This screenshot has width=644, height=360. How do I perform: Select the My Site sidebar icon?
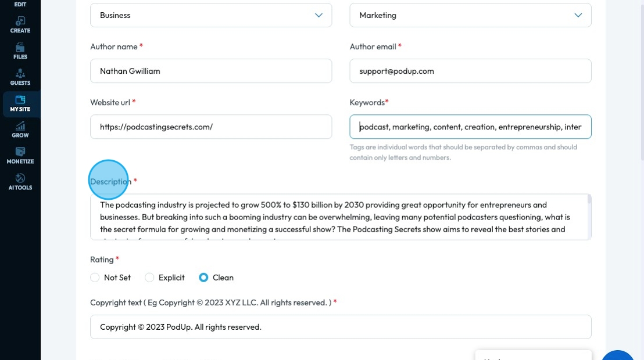pos(20,100)
